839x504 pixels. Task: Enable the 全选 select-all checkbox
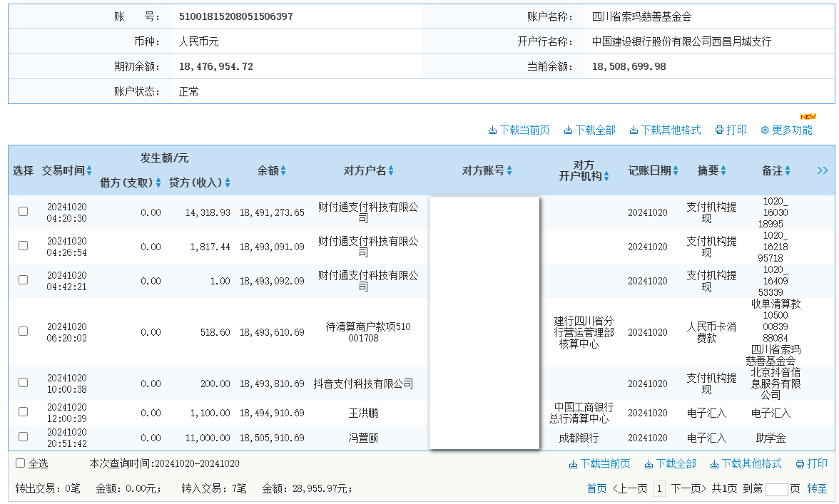point(19,463)
